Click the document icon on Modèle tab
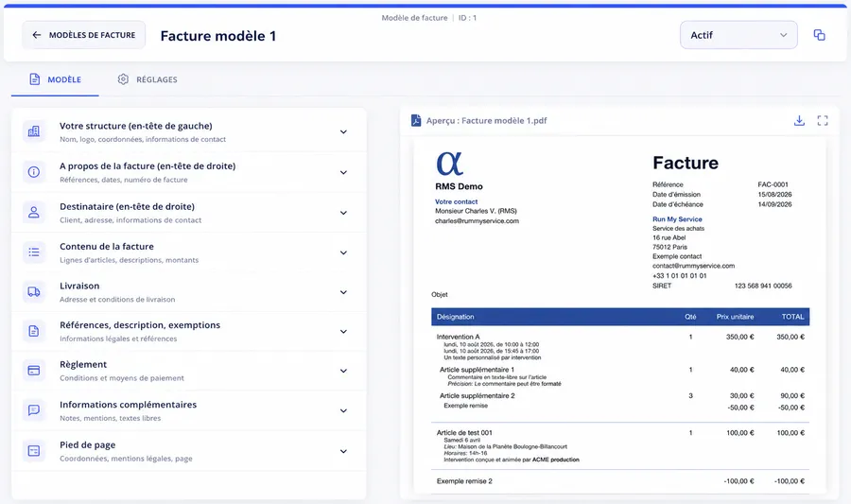This screenshot has height=504, width=851. point(34,79)
